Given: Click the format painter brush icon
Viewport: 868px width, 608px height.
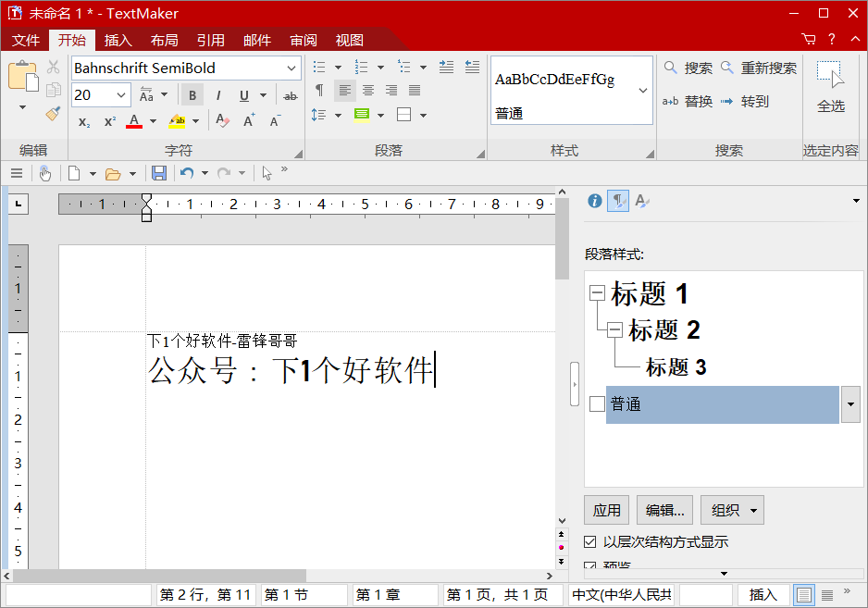Looking at the screenshot, I should click(x=53, y=113).
